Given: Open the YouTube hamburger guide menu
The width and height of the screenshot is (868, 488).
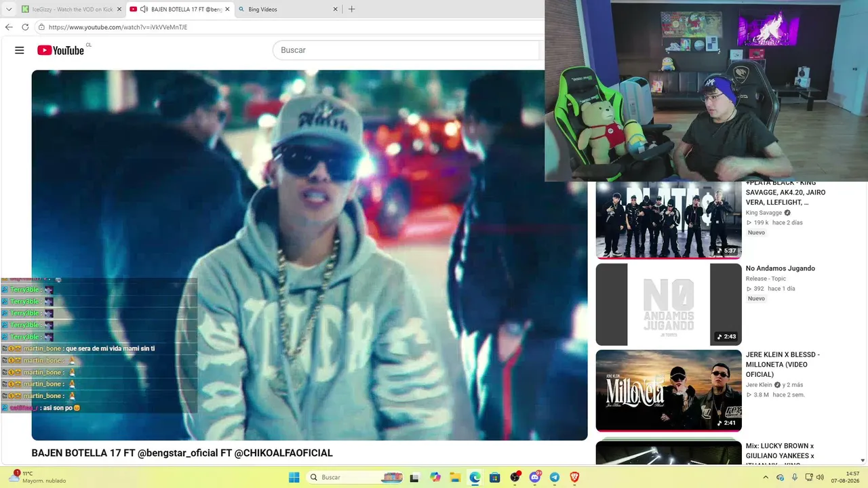Looking at the screenshot, I should click(x=20, y=50).
